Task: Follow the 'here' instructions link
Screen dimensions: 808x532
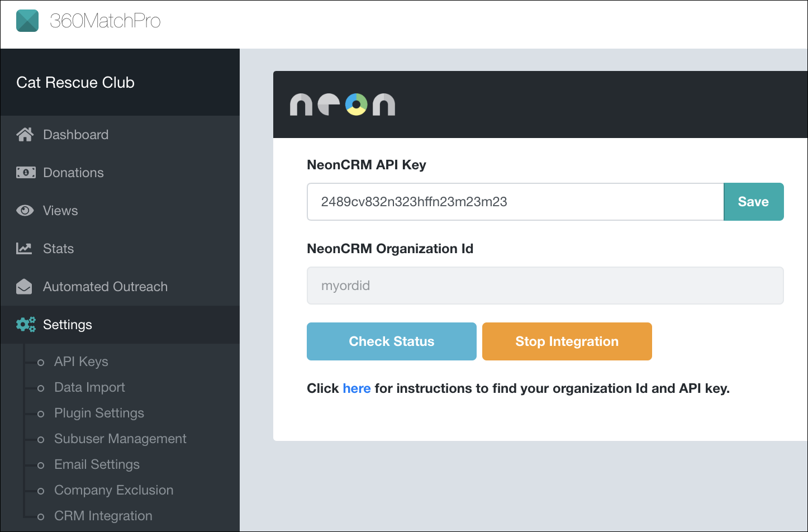Action: 357,388
